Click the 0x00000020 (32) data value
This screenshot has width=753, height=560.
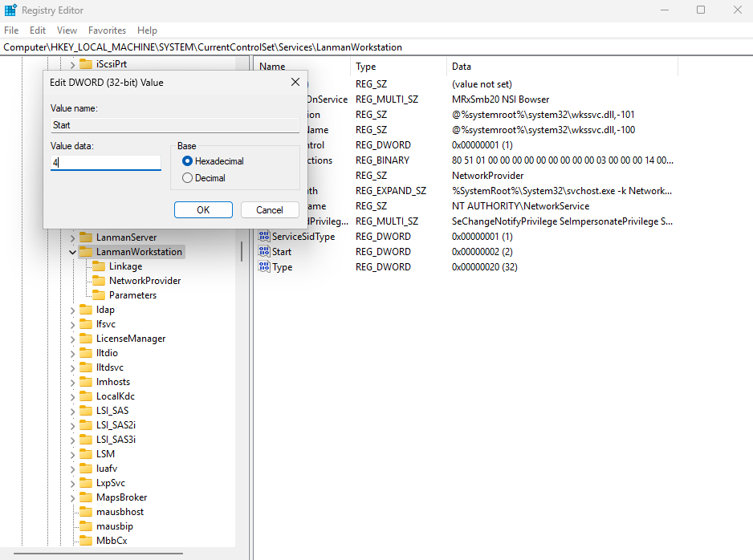[485, 267]
